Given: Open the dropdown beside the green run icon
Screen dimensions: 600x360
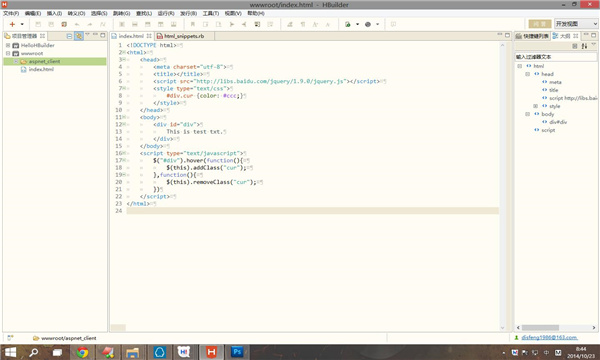Looking at the screenshot, I should pos(357,24).
